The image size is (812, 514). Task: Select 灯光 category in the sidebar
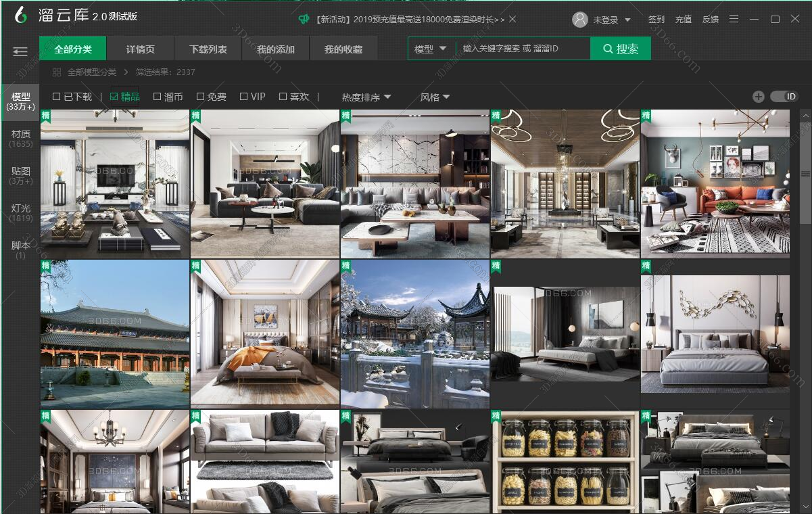point(21,213)
